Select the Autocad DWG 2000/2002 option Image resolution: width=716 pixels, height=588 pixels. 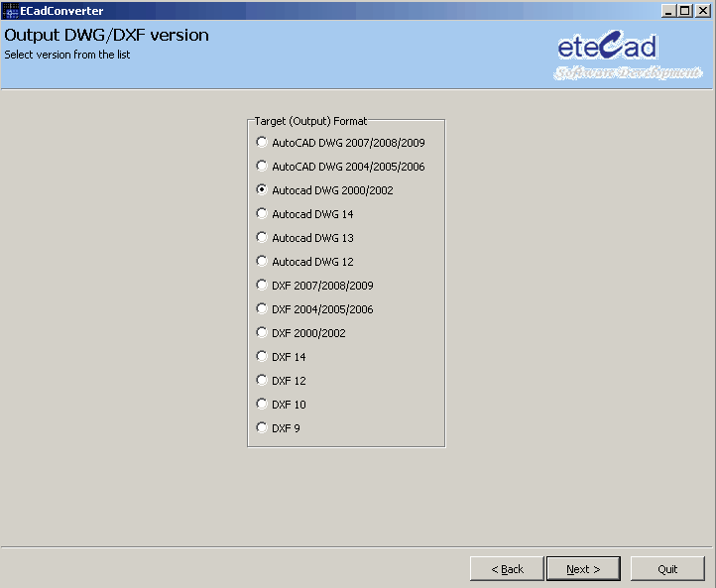(x=262, y=190)
